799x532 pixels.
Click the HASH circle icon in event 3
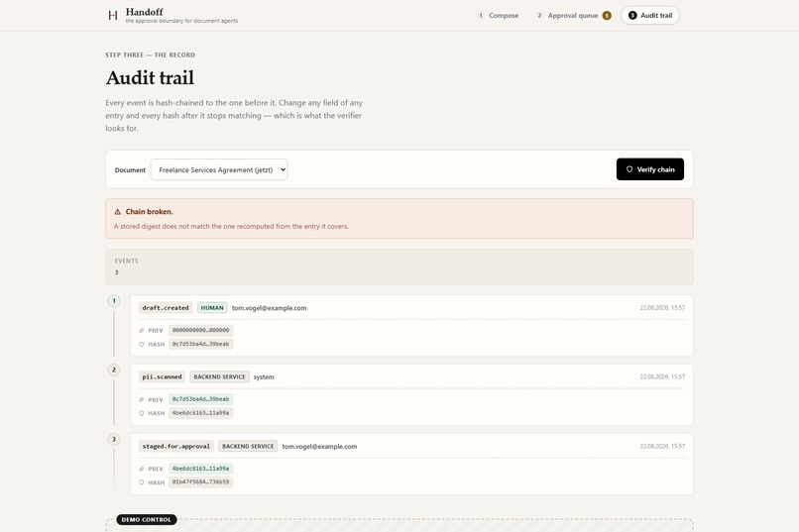tap(142, 482)
